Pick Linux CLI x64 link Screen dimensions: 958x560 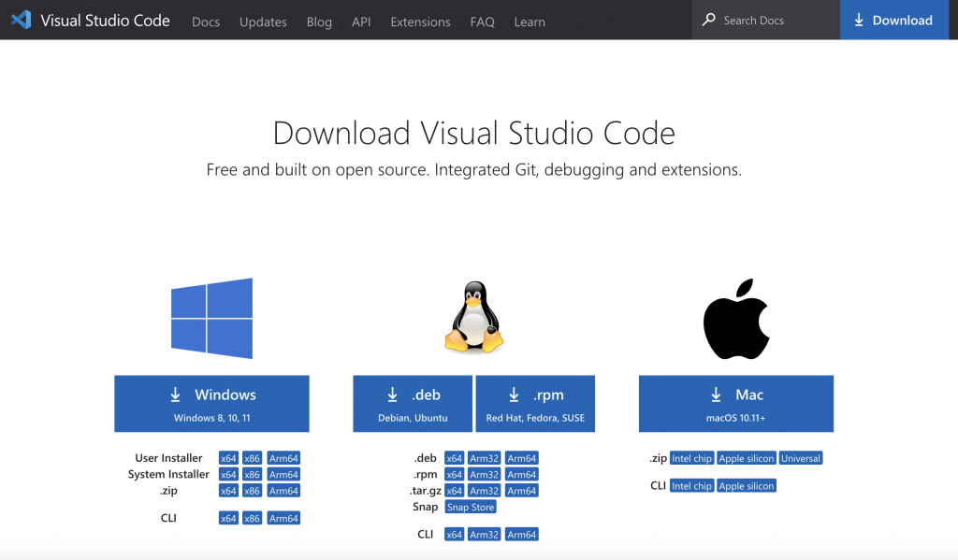tap(454, 535)
